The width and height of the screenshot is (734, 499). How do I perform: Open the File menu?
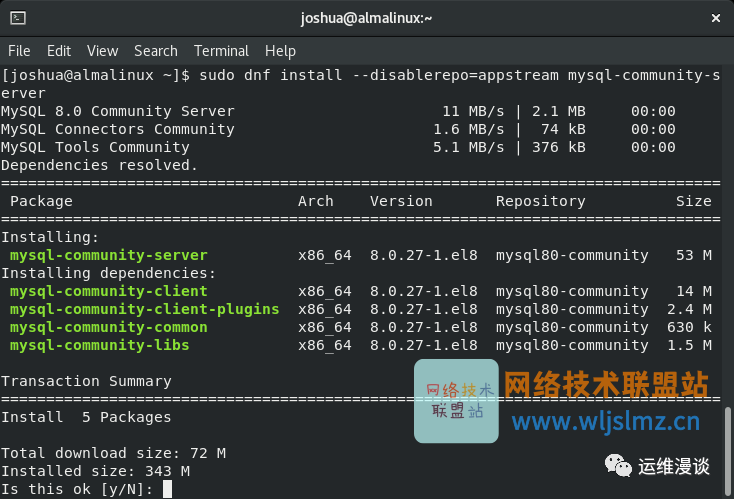(x=19, y=51)
